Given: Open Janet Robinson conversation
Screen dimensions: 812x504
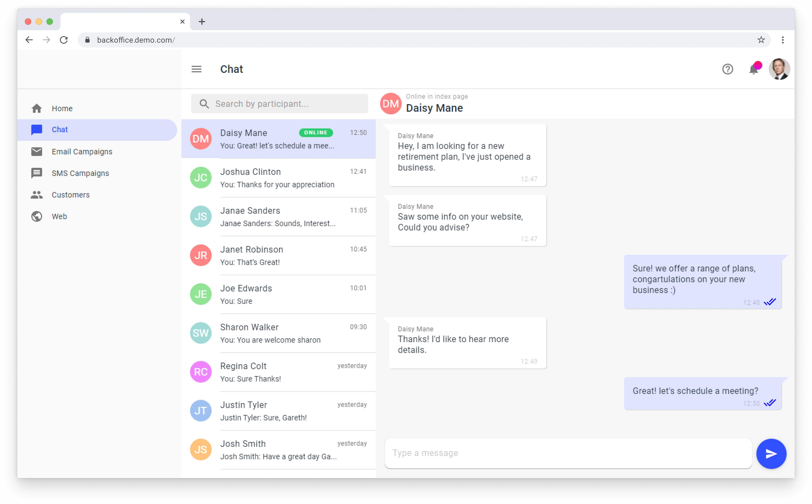Looking at the screenshot, I should click(x=278, y=255).
